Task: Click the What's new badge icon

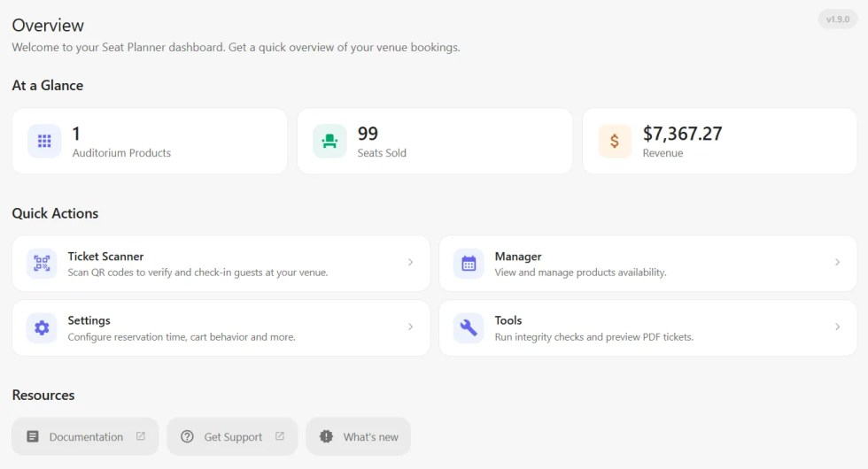Action: (326, 436)
